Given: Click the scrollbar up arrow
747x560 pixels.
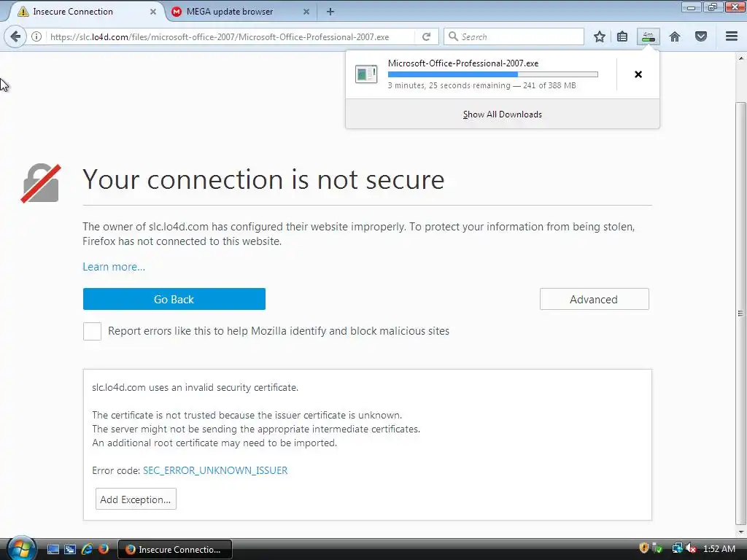Looking at the screenshot, I should (x=740, y=58).
